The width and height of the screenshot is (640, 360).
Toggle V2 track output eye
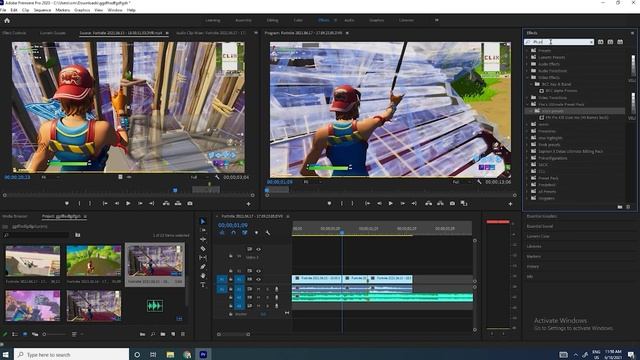[x=258, y=271]
